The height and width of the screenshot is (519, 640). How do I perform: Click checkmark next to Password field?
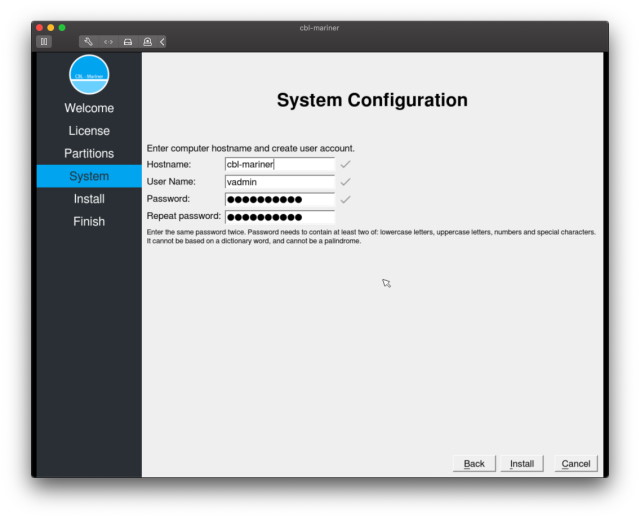pos(346,199)
